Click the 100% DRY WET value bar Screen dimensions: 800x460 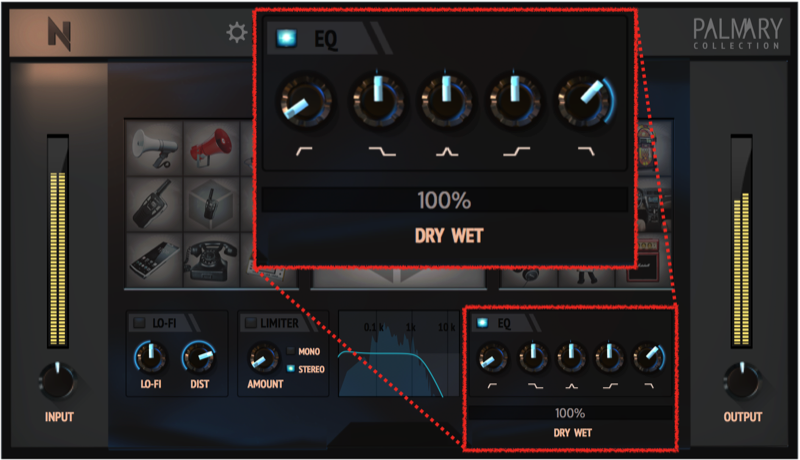[x=570, y=413]
